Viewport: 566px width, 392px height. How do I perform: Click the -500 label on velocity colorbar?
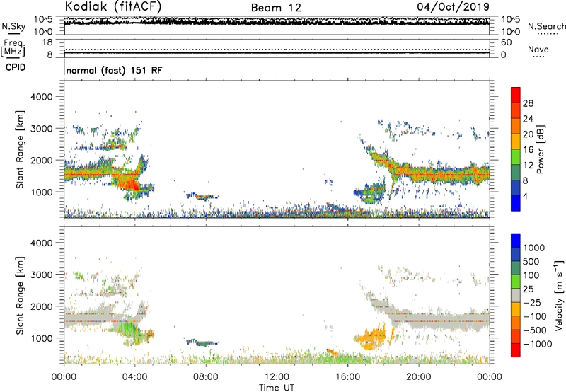[x=535, y=330]
